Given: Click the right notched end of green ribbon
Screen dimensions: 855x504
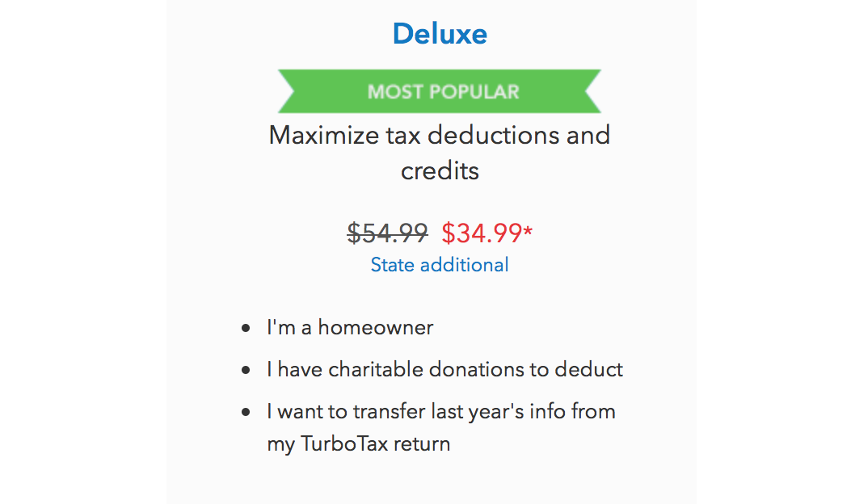Looking at the screenshot, I should [x=592, y=91].
